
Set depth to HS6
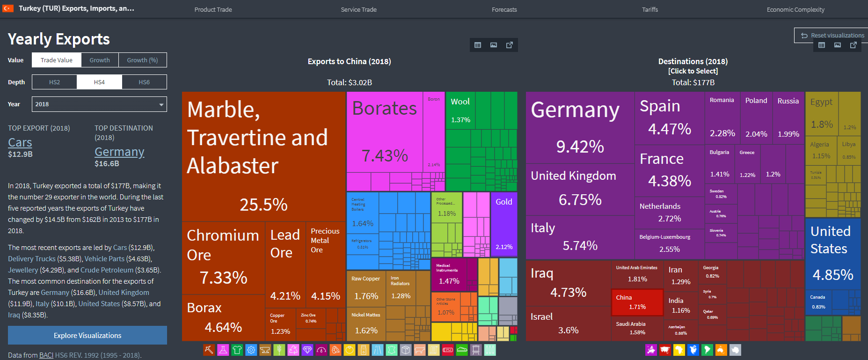pyautogui.click(x=144, y=82)
